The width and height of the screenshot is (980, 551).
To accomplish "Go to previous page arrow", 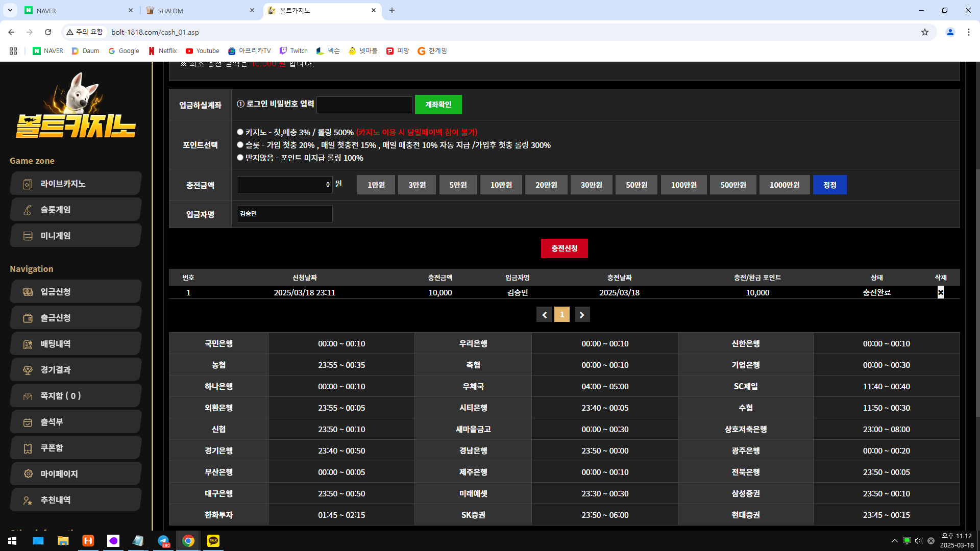I will (x=544, y=315).
